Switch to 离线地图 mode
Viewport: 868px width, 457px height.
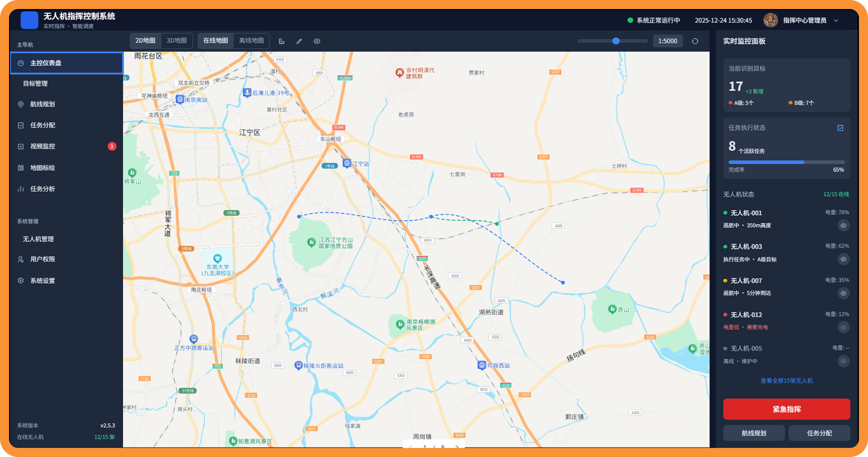pyautogui.click(x=251, y=41)
